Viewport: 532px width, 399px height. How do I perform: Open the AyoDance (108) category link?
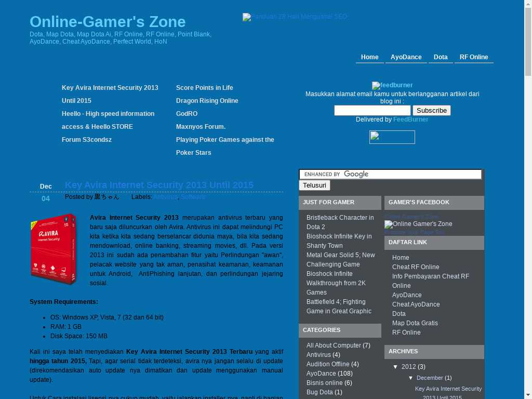(x=321, y=374)
